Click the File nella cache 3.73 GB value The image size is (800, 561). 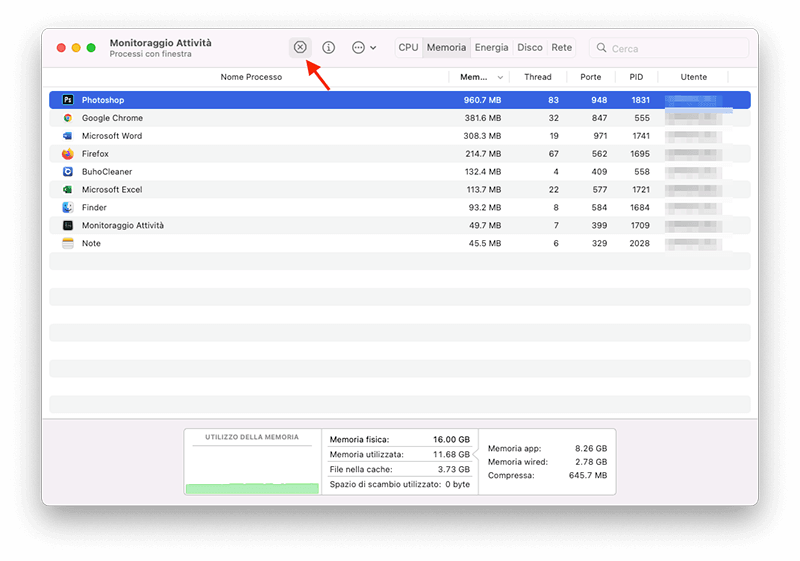(x=454, y=469)
